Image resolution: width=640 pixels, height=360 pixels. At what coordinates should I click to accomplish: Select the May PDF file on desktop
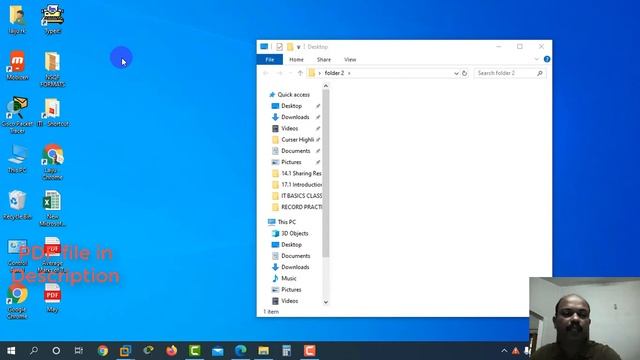[x=52, y=298]
